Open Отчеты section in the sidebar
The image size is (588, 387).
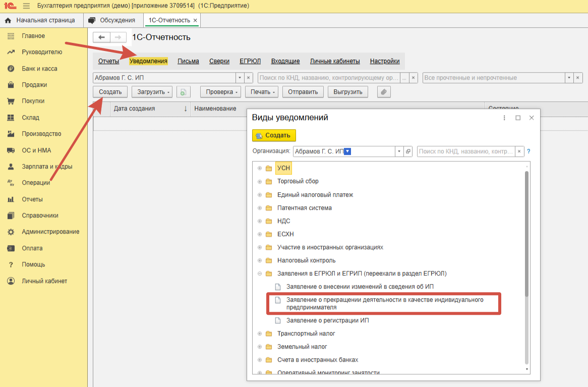pyautogui.click(x=32, y=199)
